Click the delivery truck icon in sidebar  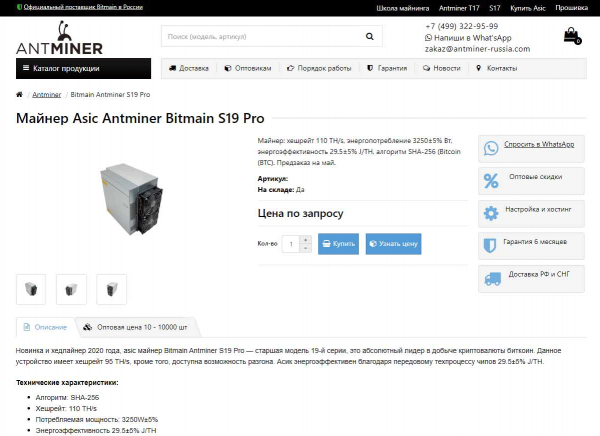coord(492,279)
